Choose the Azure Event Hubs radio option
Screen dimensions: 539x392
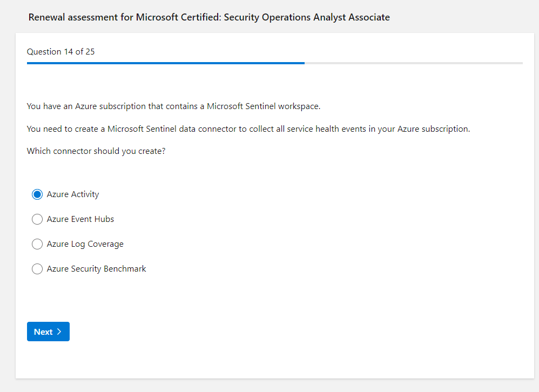[37, 219]
